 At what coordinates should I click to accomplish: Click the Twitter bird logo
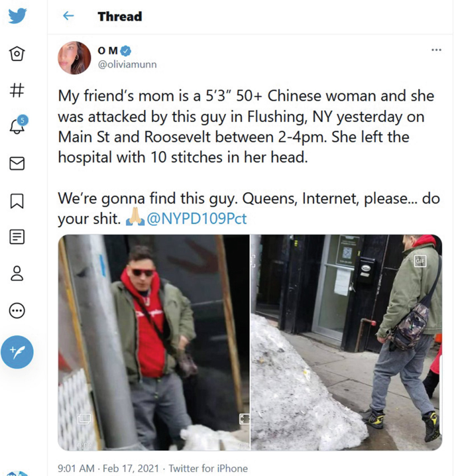point(17,16)
